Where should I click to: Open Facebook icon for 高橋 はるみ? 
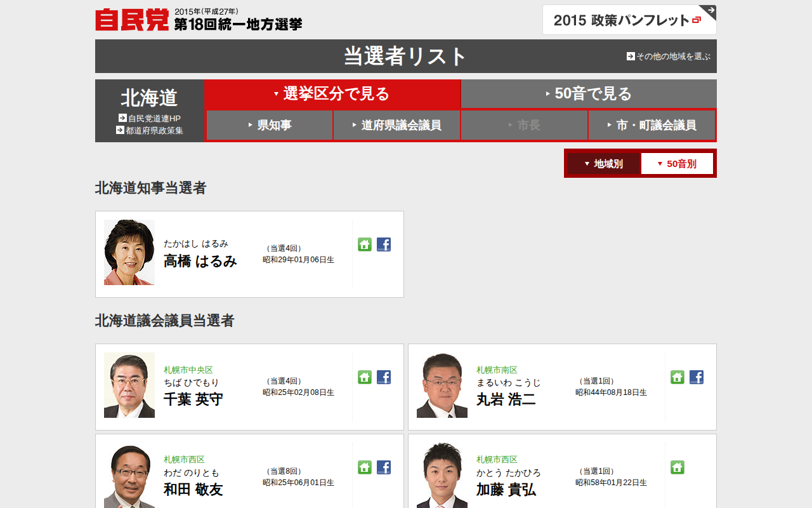click(384, 244)
